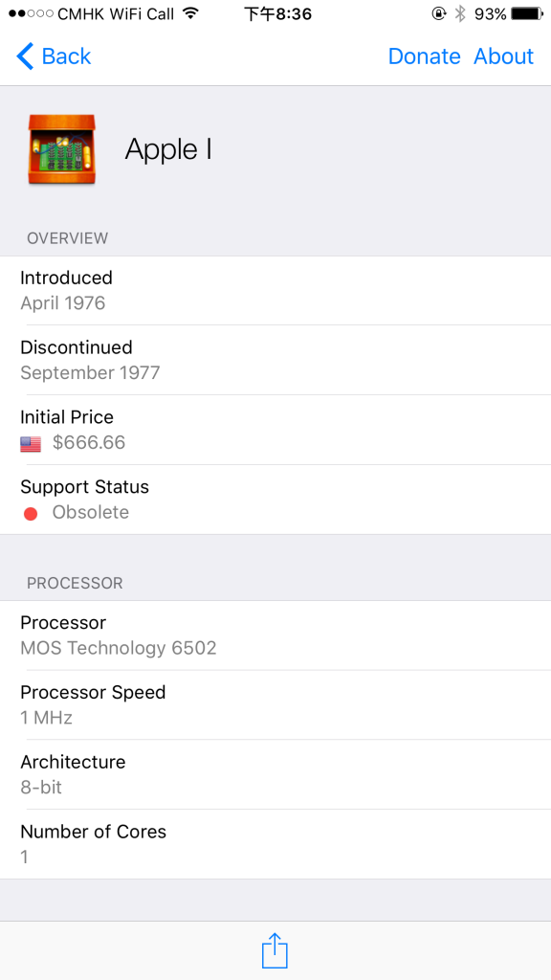The height and width of the screenshot is (980, 551).
Task: Tap the Apple I title text
Action: 168,149
